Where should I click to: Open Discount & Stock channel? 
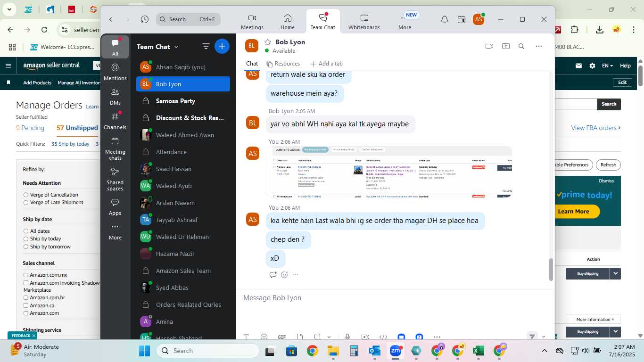coord(183,118)
